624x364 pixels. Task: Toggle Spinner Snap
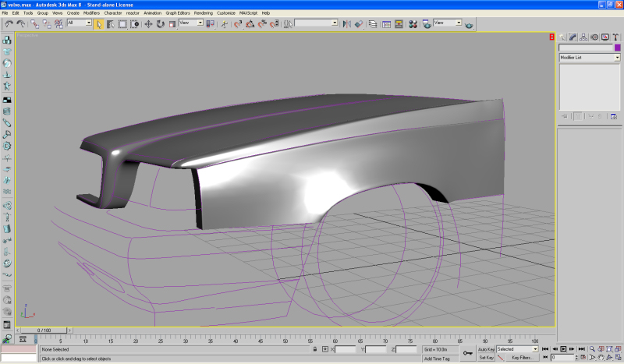(275, 24)
